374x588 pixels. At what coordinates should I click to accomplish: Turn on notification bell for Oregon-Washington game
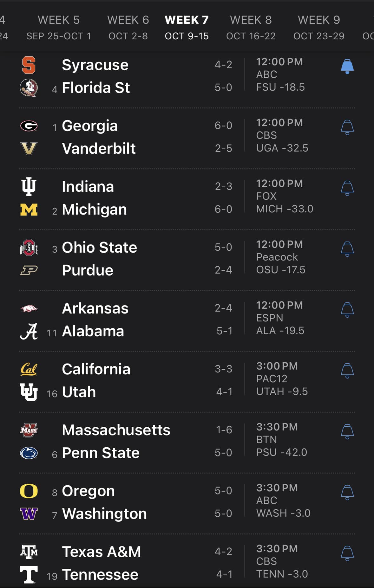coord(347,493)
